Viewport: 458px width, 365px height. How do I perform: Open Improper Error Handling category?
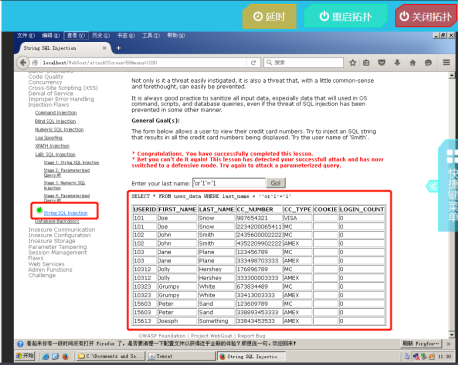(61, 99)
